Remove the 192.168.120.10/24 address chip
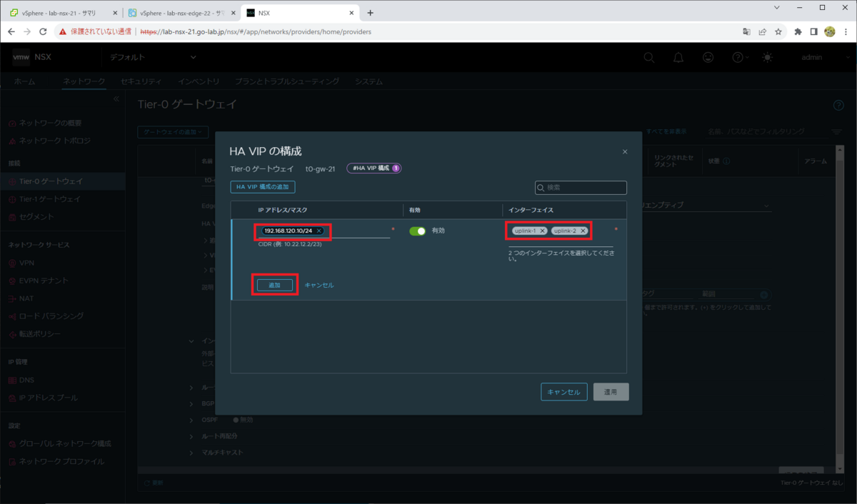This screenshot has height=504, width=857. (x=319, y=231)
